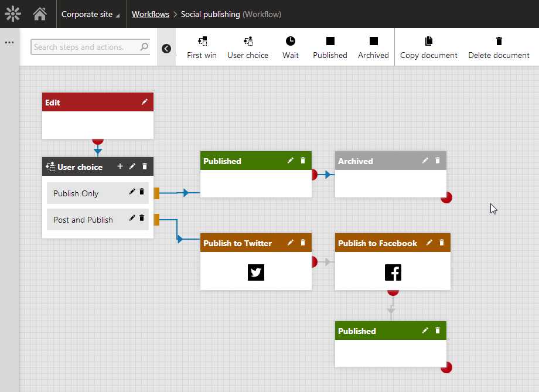The height and width of the screenshot is (392, 539).
Task: Edit the Publish Only choice with pencil icon
Action: [x=131, y=192]
